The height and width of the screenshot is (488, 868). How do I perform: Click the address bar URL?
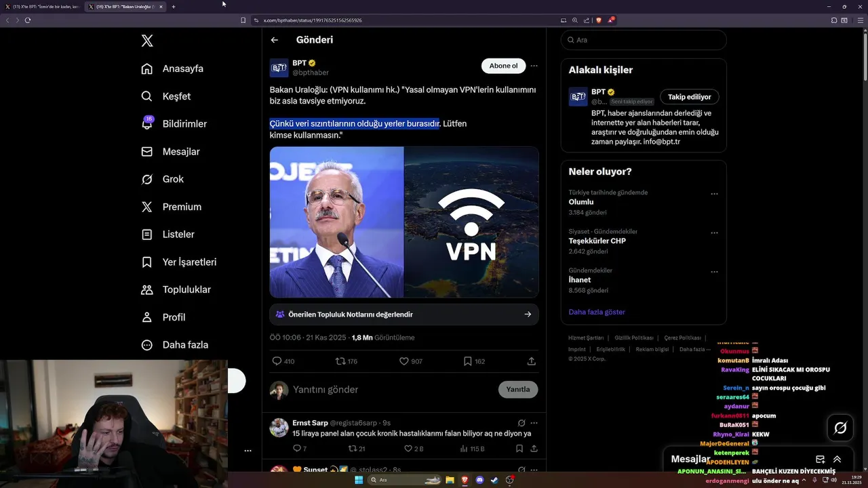click(313, 20)
